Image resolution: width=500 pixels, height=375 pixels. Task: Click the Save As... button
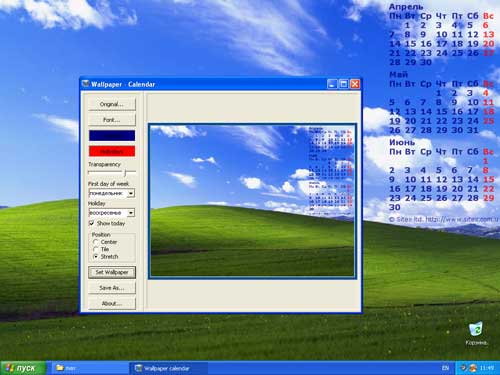[112, 288]
